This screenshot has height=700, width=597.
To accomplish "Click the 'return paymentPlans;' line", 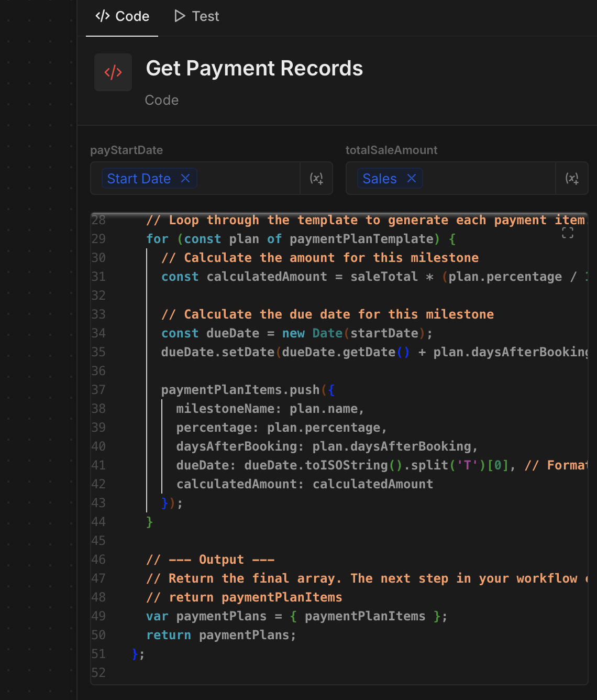I will click(221, 635).
